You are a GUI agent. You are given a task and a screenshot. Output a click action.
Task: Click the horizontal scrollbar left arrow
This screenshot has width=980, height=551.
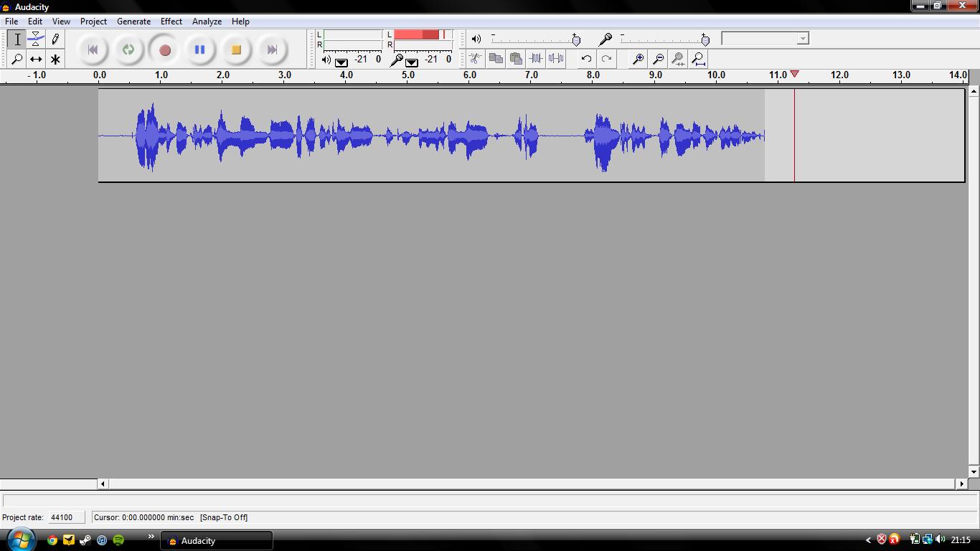tap(103, 484)
